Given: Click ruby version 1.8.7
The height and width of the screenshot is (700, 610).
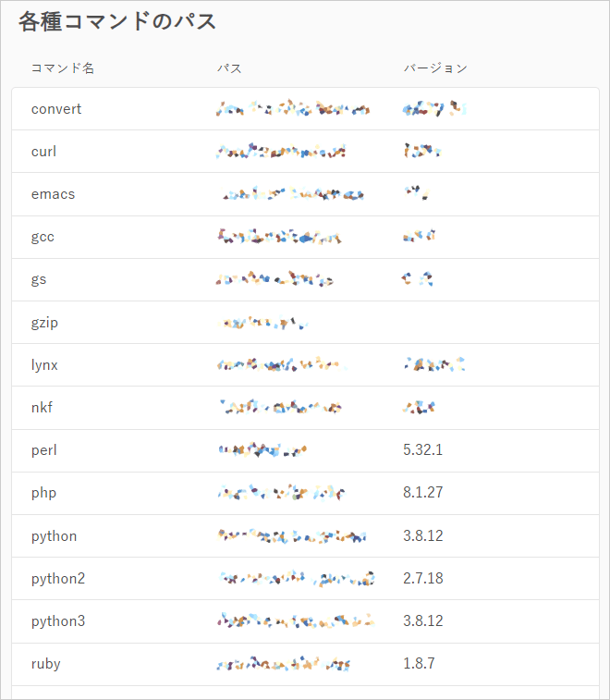Looking at the screenshot, I should [419, 663].
